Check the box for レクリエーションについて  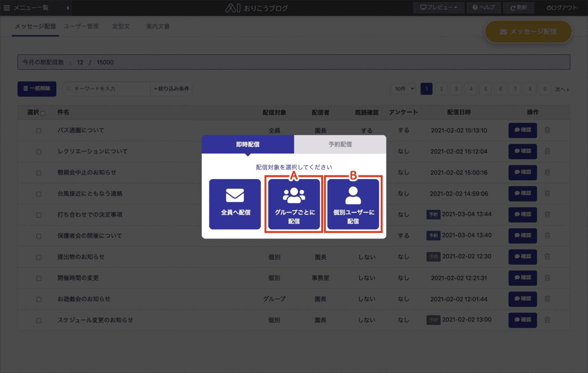point(39,152)
